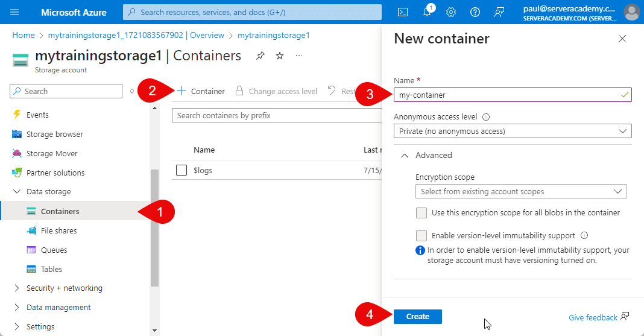The height and width of the screenshot is (336, 644).
Task: Open the Encryption scope dropdown
Action: point(520,191)
